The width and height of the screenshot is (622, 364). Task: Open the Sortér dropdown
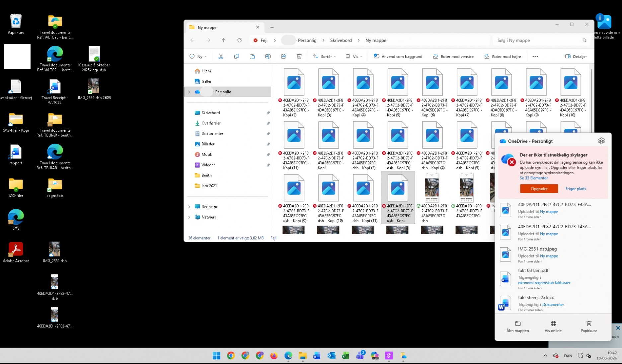click(324, 56)
